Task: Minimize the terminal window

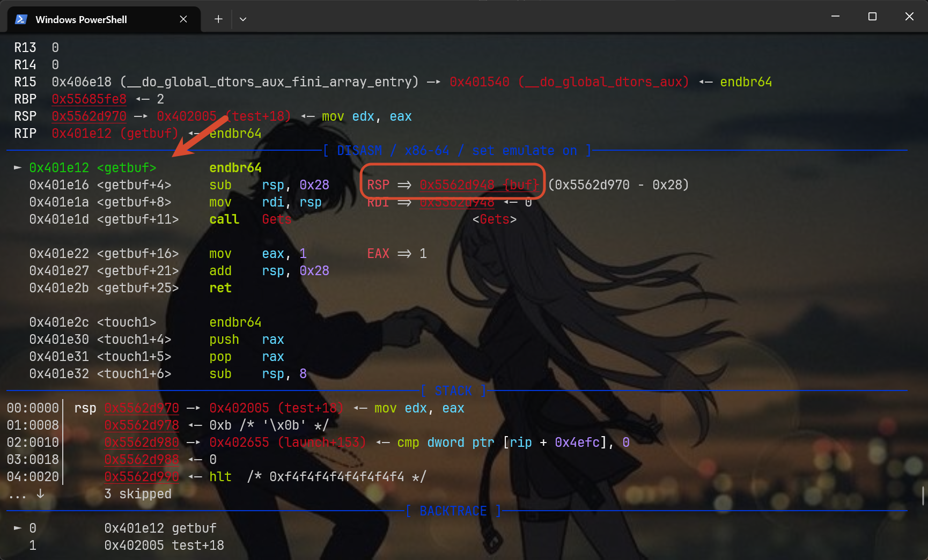Action: point(835,17)
